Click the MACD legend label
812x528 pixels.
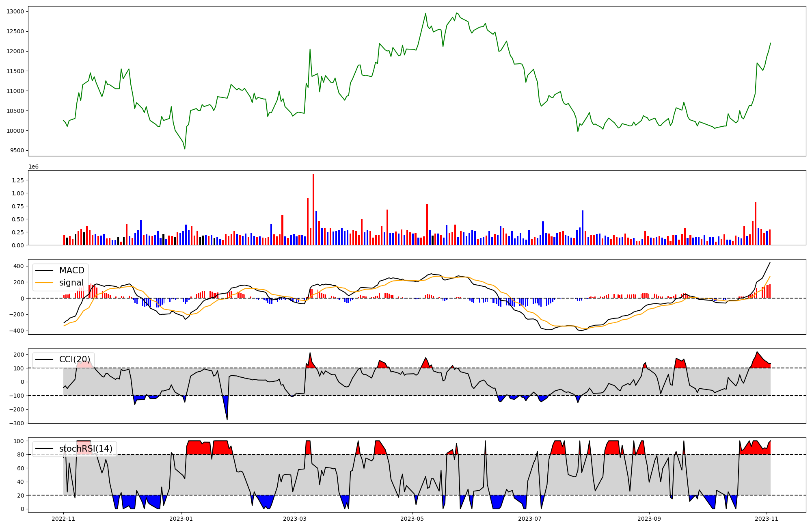coord(71,270)
